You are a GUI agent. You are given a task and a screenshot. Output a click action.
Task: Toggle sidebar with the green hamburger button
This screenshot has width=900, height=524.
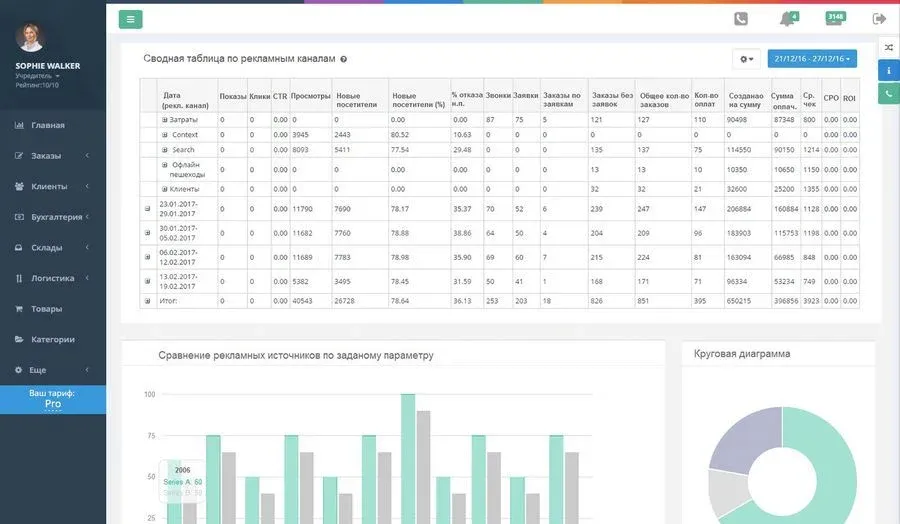point(130,19)
